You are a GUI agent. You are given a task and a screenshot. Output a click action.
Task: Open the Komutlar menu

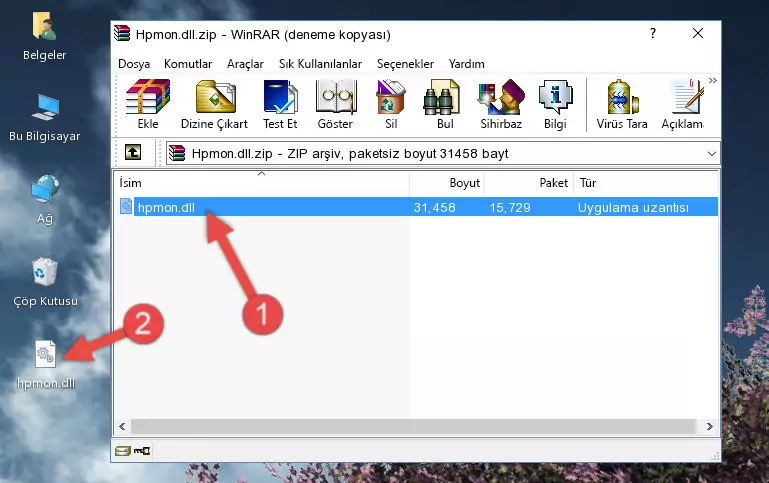click(188, 64)
